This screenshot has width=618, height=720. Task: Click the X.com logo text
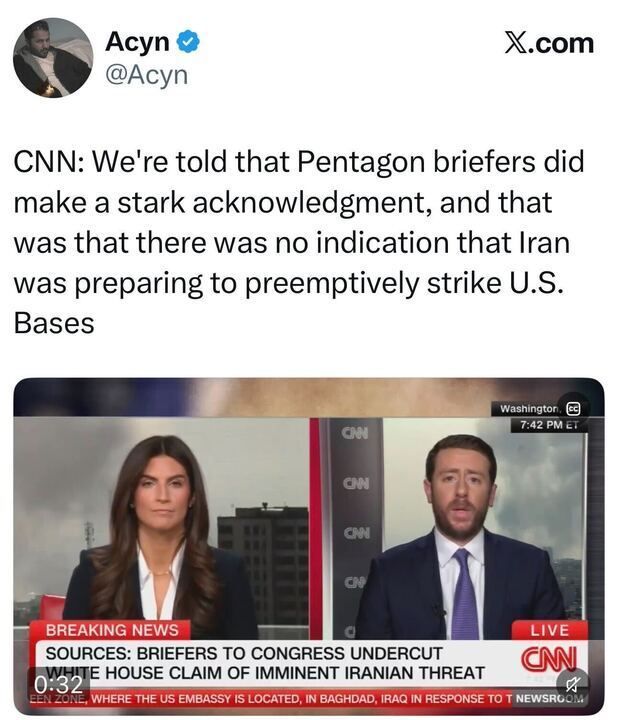tap(549, 43)
